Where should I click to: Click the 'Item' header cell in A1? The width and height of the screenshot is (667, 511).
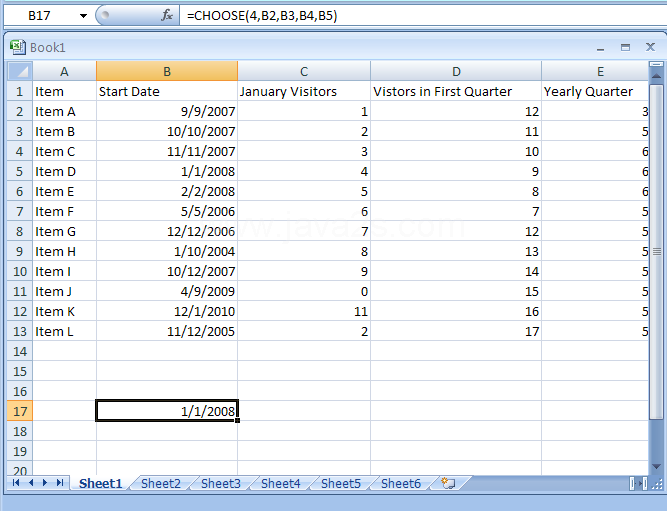pos(64,91)
